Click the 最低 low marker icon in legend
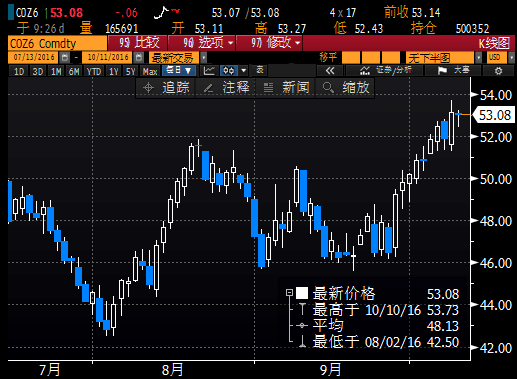The image size is (517, 379). [302, 341]
